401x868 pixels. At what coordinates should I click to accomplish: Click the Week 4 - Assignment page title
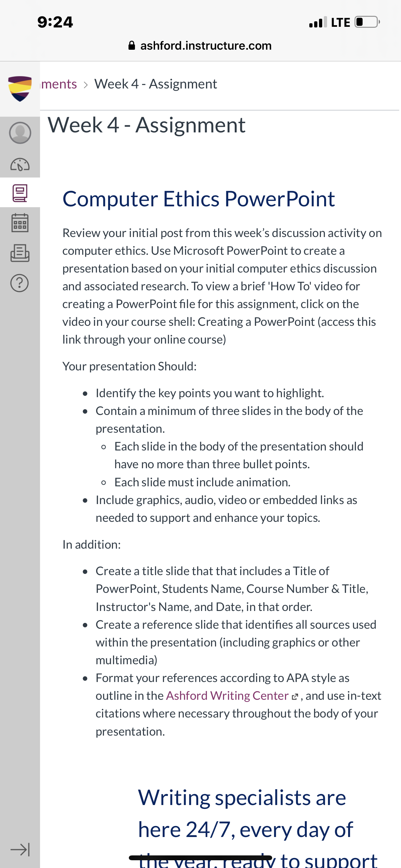[x=147, y=125]
